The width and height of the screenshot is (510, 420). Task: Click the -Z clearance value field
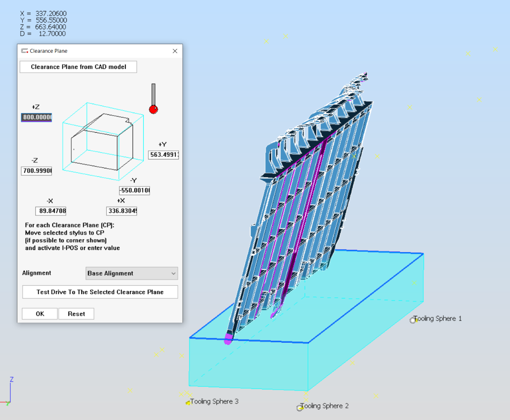click(37, 171)
